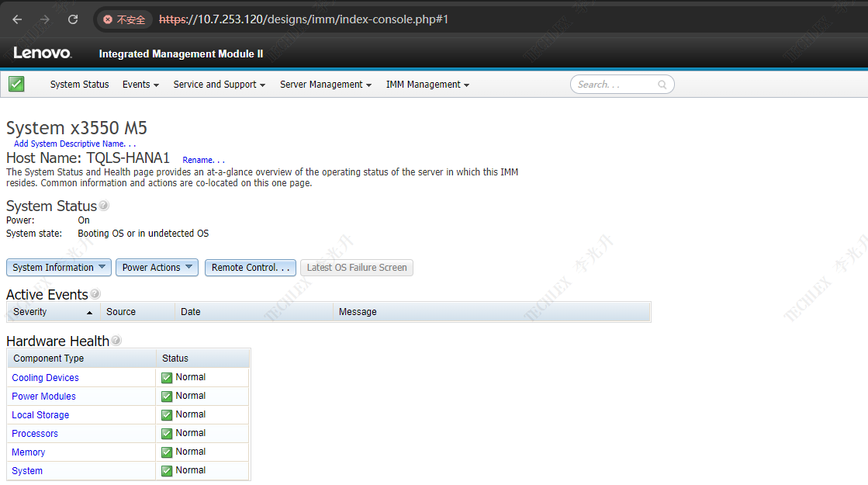
Task: Click the Active Events heading
Action: tap(47, 295)
